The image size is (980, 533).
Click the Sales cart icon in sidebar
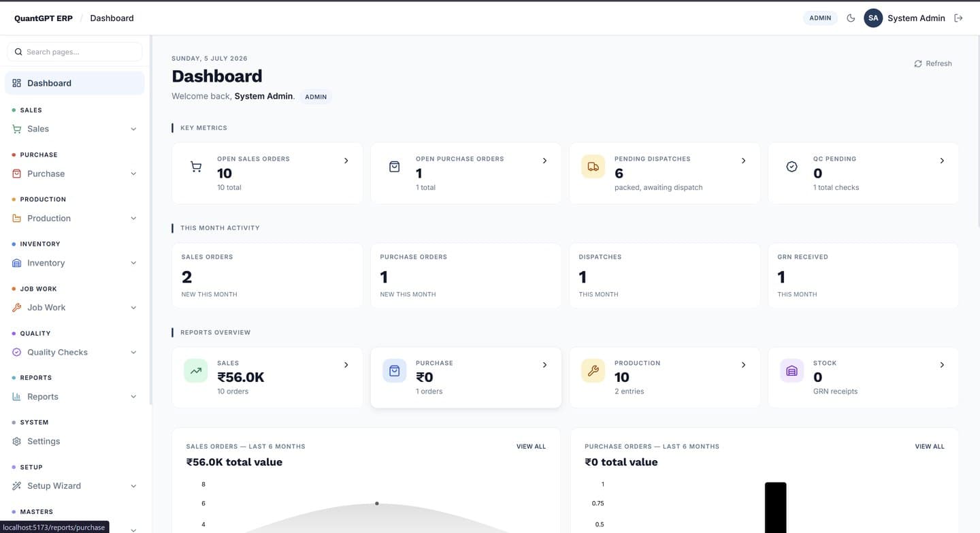[x=17, y=129]
